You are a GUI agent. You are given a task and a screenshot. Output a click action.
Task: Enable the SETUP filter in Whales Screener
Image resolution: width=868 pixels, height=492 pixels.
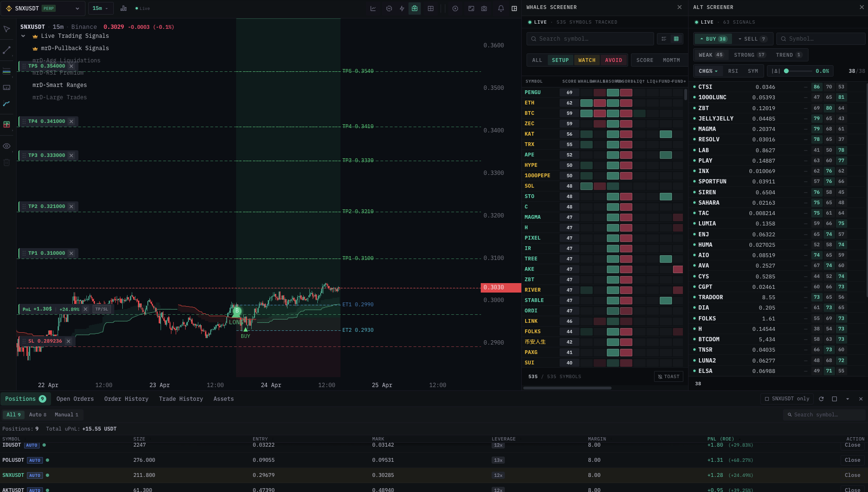[561, 60]
